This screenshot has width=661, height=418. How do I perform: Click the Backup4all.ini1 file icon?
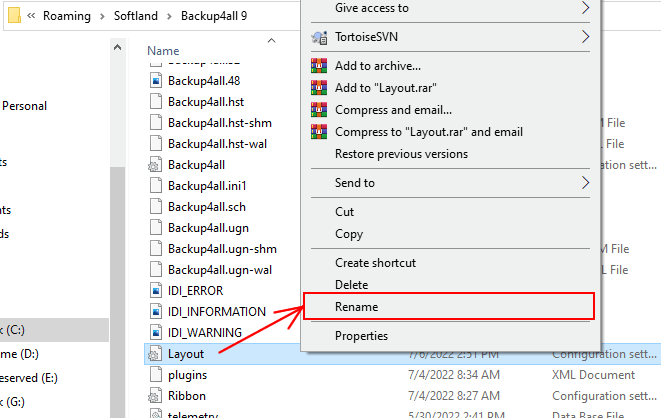[x=156, y=186]
